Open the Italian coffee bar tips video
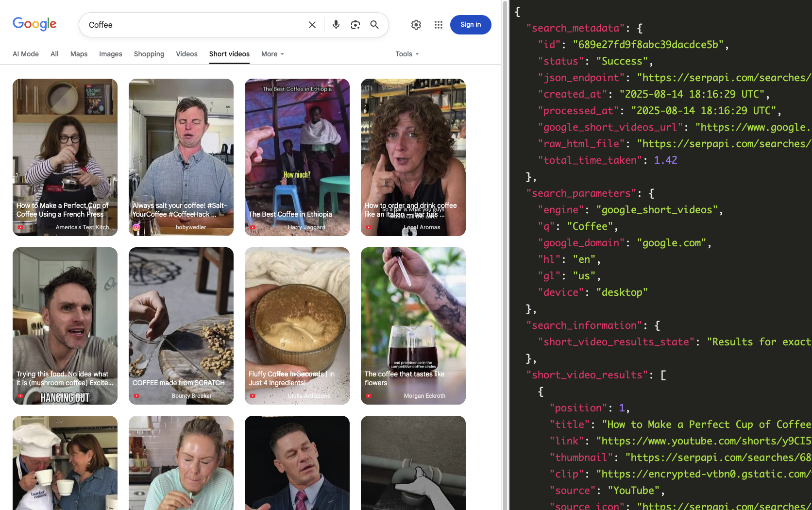The image size is (812, 510). click(x=413, y=157)
